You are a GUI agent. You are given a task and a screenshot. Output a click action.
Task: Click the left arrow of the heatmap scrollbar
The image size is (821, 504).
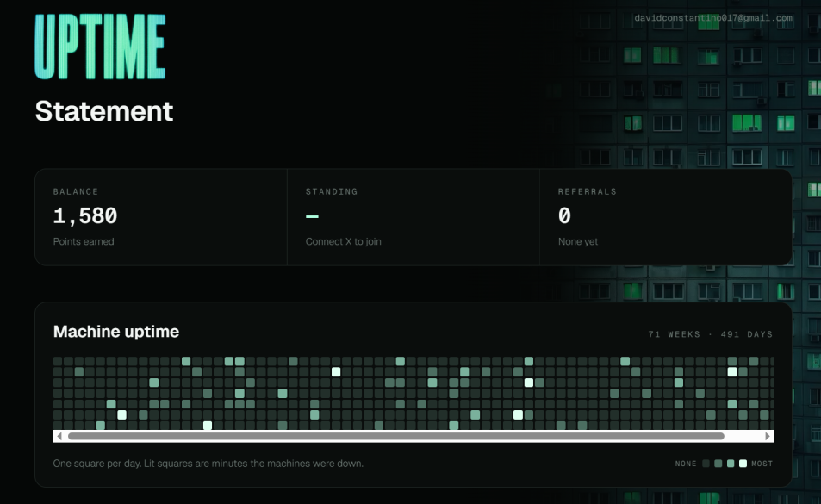tap(59, 436)
